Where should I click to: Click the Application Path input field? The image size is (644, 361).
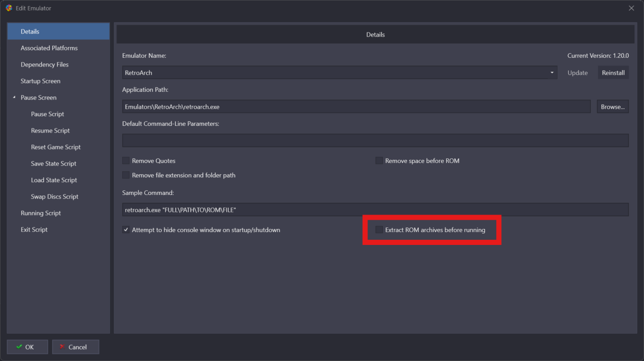(x=356, y=107)
